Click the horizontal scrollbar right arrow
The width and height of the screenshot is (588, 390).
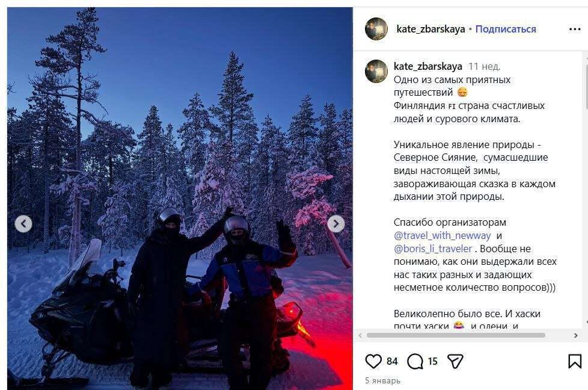(575, 335)
